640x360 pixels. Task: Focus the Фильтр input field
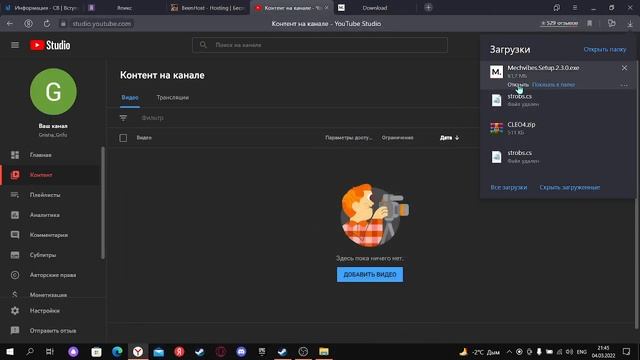(x=153, y=118)
